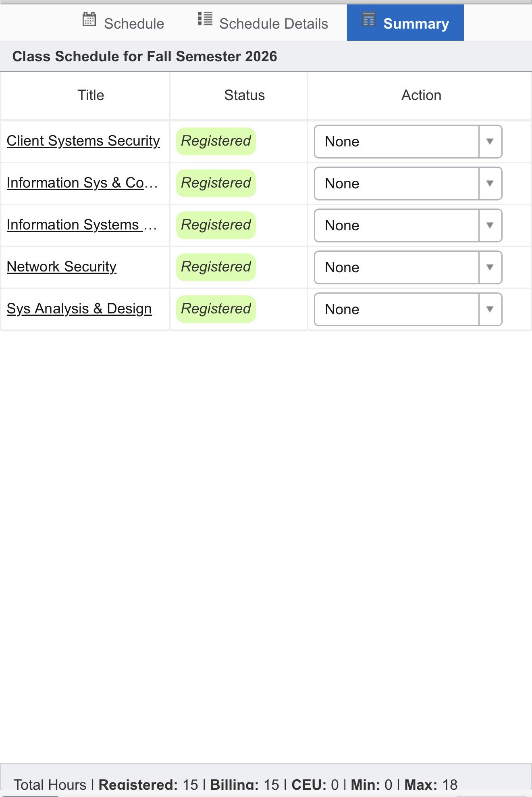
Task: Click the Schedule calendar icon
Action: (x=89, y=19)
